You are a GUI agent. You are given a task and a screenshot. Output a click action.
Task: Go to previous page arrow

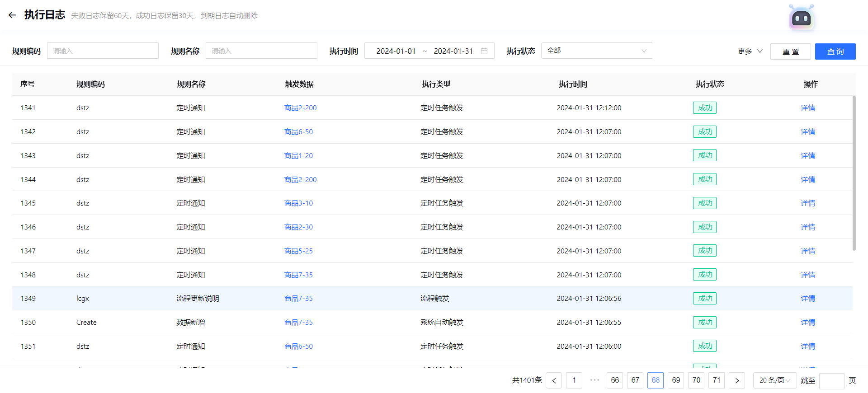pyautogui.click(x=554, y=380)
